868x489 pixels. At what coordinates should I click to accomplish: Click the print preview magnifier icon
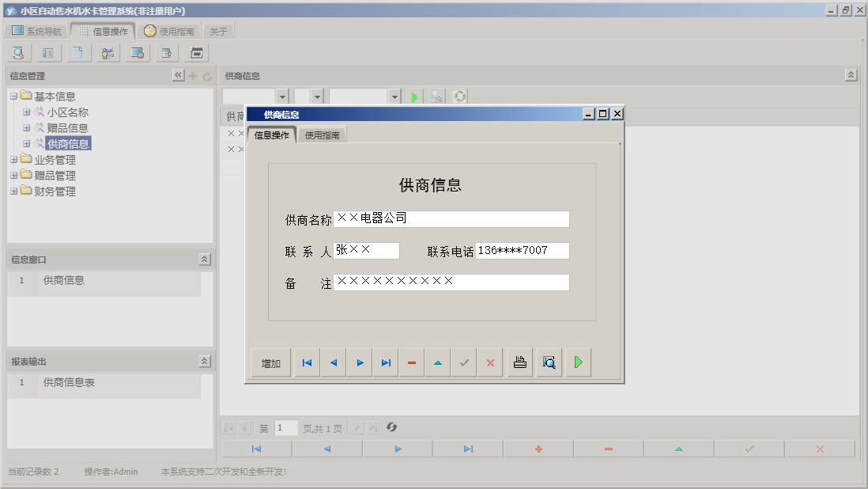click(549, 362)
